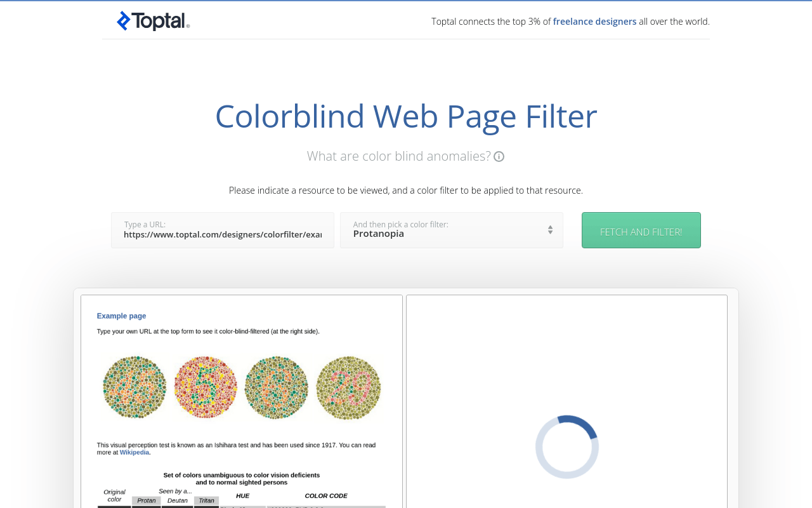Image resolution: width=812 pixels, height=508 pixels.
Task: Expand the color filter dropdown showing Protanopia
Action: click(x=452, y=230)
